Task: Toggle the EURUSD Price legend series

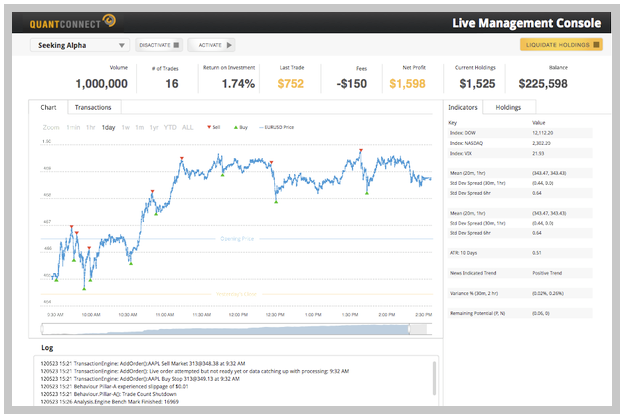Action: [277, 128]
